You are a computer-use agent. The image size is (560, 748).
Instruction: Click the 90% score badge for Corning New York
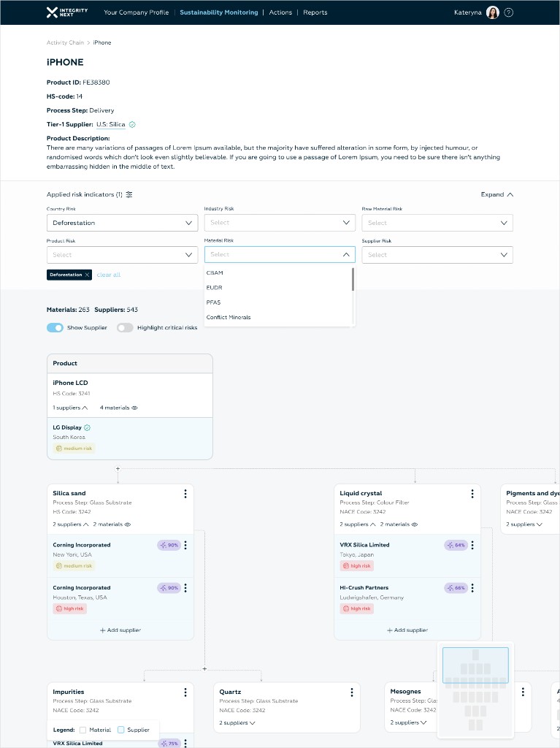tap(169, 545)
